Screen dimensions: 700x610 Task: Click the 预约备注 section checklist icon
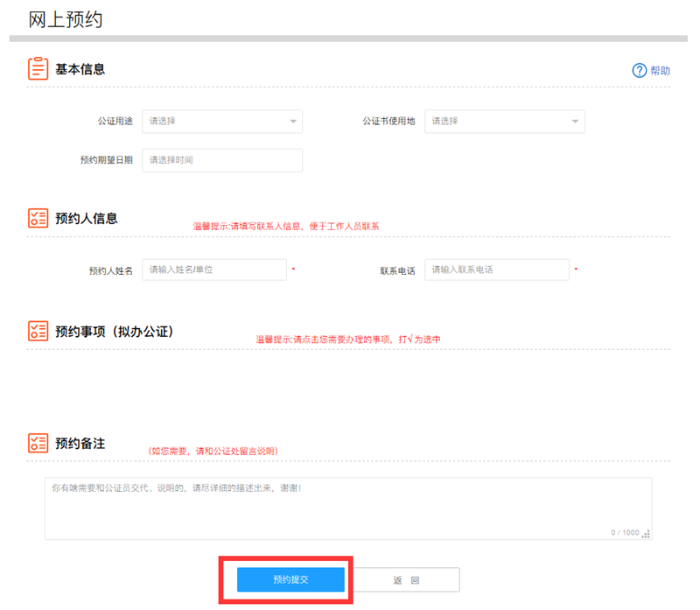point(38,443)
